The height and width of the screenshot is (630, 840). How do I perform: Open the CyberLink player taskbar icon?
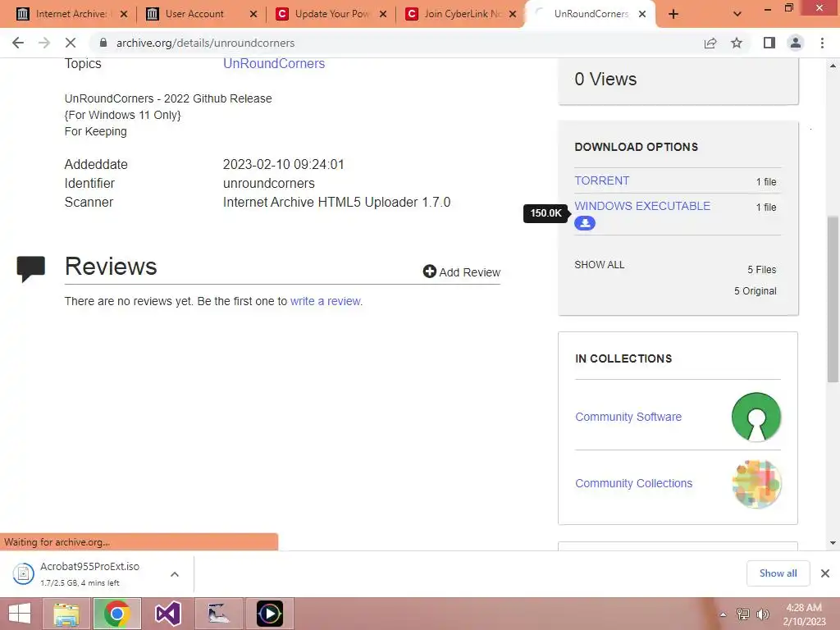pyautogui.click(x=269, y=614)
